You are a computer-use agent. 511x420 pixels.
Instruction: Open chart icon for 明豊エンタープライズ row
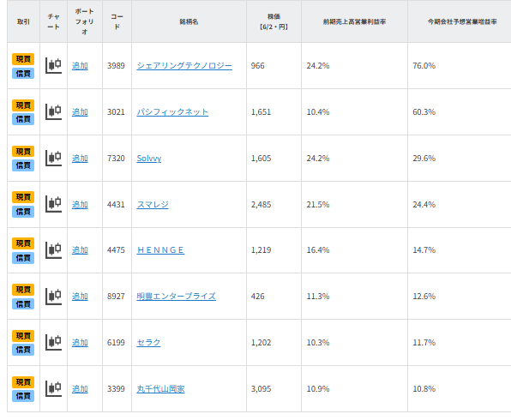point(53,297)
